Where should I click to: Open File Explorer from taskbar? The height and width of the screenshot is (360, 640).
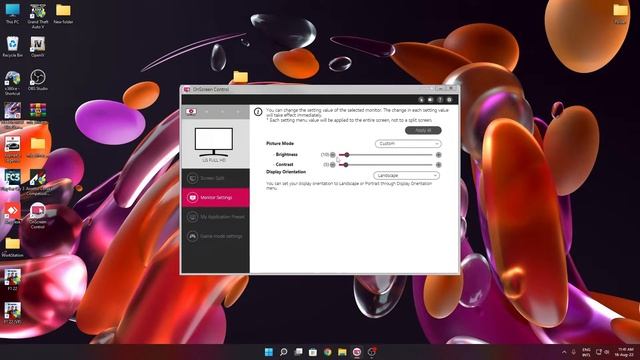(x=342, y=352)
